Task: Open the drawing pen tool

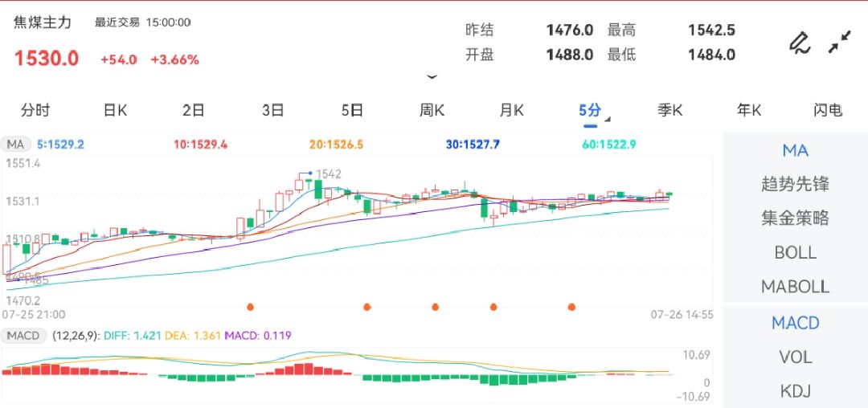Action: point(800,43)
